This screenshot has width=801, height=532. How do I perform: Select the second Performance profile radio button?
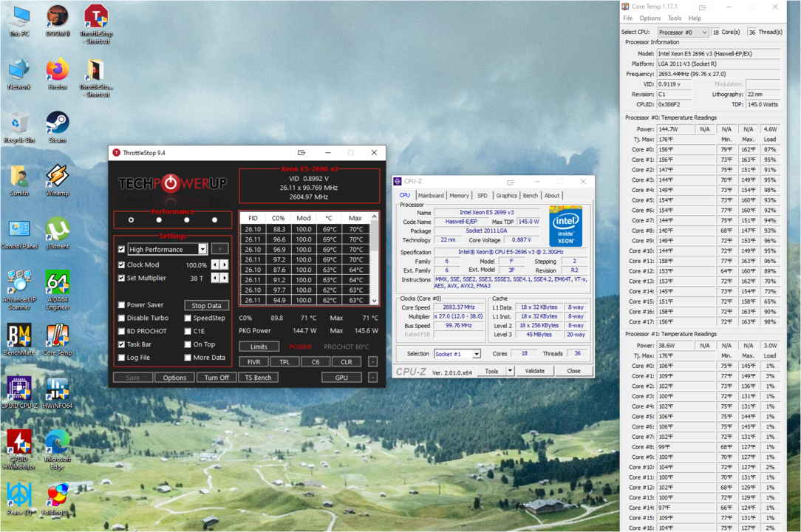point(159,220)
